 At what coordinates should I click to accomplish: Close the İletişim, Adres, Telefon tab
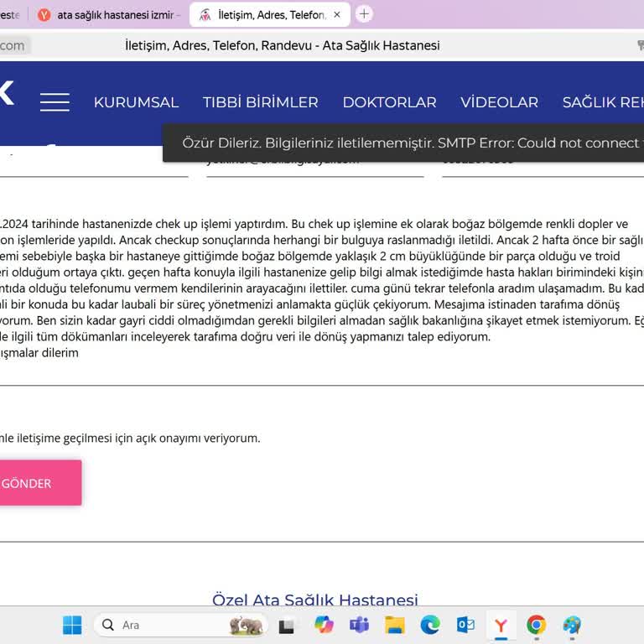click(337, 15)
